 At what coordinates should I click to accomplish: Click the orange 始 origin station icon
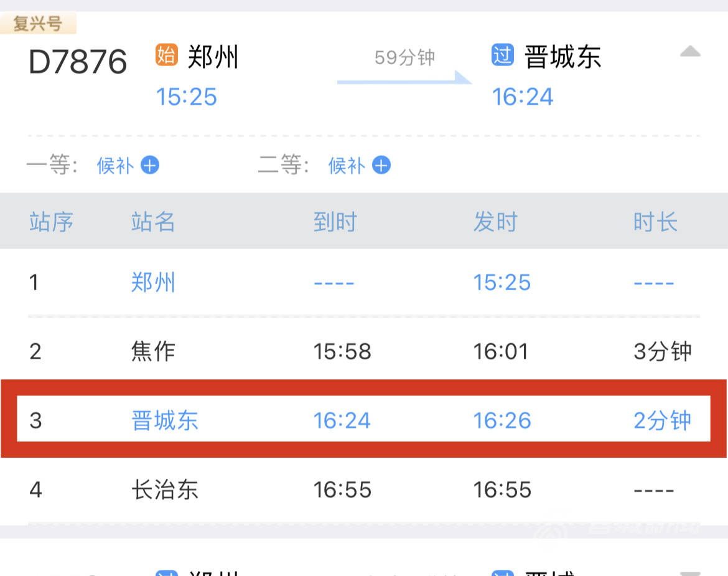point(166,55)
